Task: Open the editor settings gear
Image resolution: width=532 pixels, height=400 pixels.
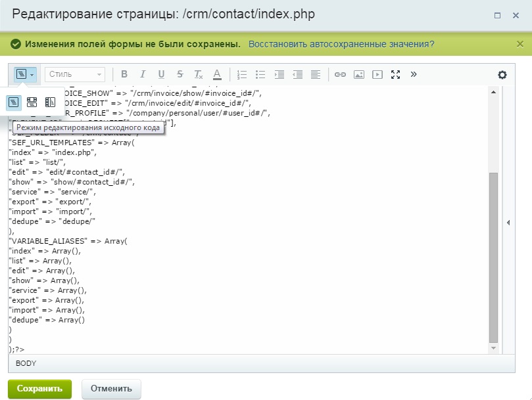Action: tap(502, 75)
